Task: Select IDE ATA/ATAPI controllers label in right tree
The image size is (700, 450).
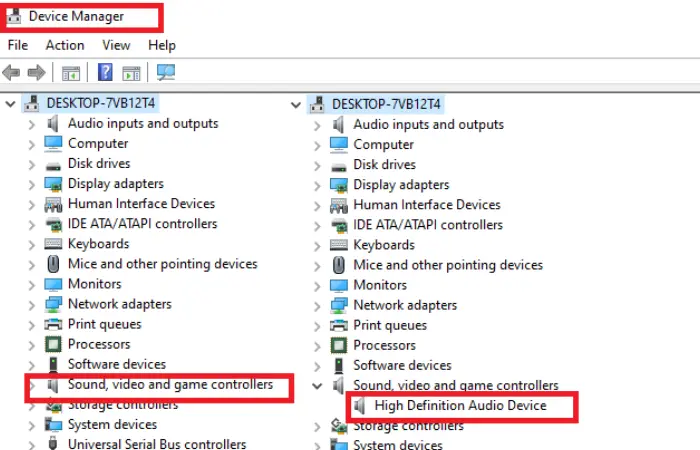Action: pyautogui.click(x=428, y=225)
